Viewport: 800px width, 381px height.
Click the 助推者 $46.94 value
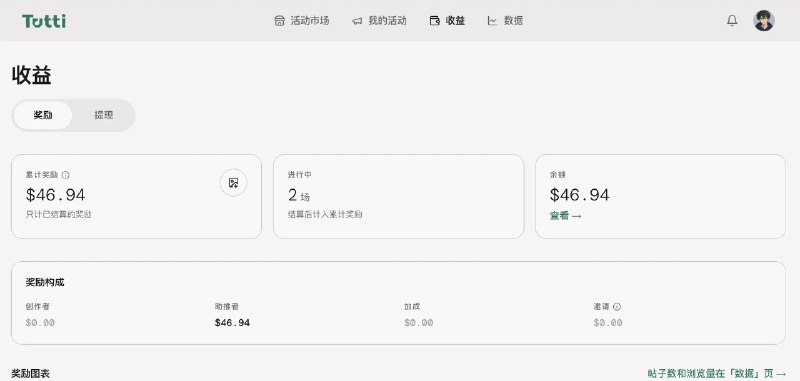[x=233, y=323]
